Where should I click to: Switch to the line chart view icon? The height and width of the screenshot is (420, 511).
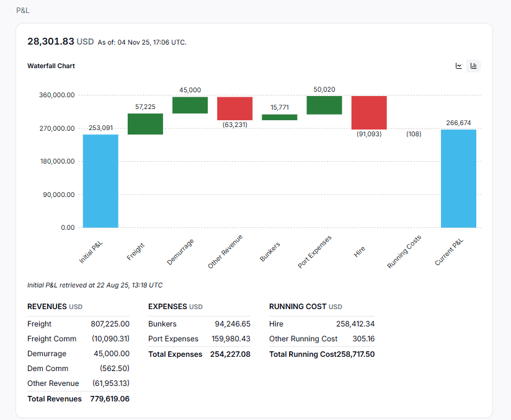pyautogui.click(x=458, y=66)
